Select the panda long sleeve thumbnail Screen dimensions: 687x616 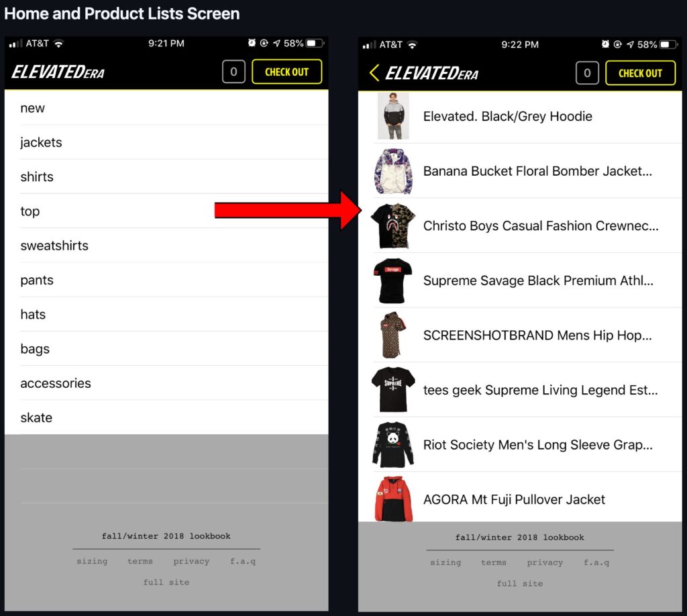tap(393, 444)
